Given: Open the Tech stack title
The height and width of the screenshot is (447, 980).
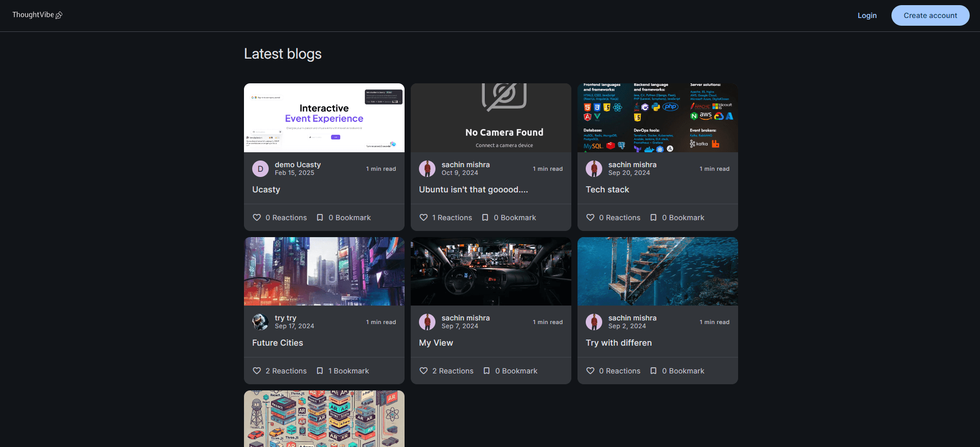Looking at the screenshot, I should (607, 189).
